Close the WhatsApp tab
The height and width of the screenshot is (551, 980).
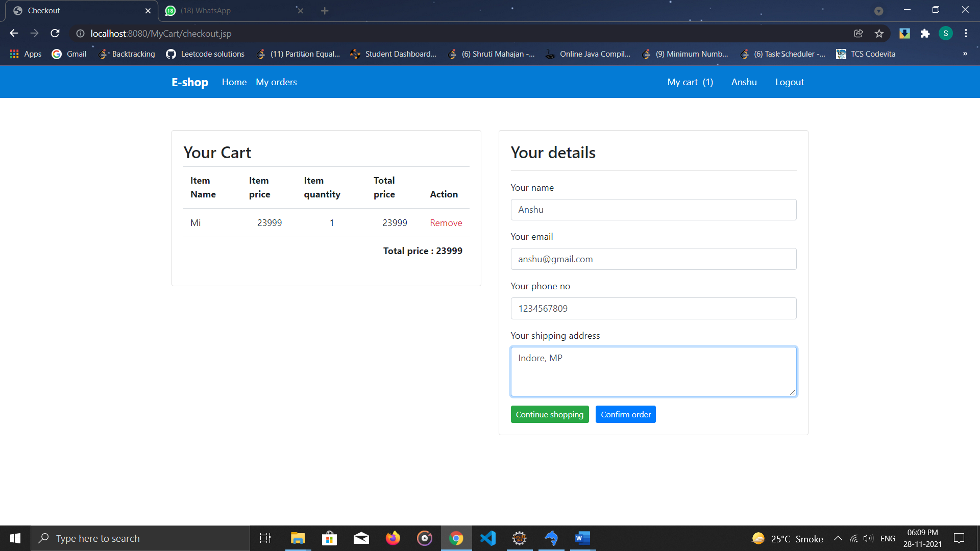click(x=300, y=11)
